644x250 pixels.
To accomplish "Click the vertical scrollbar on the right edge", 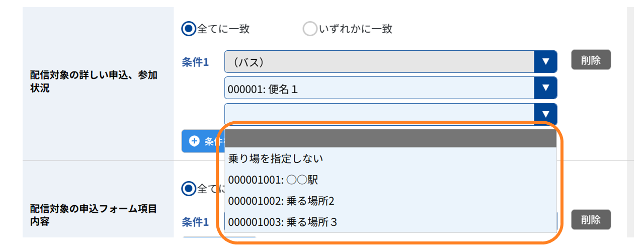I will click(630, 121).
